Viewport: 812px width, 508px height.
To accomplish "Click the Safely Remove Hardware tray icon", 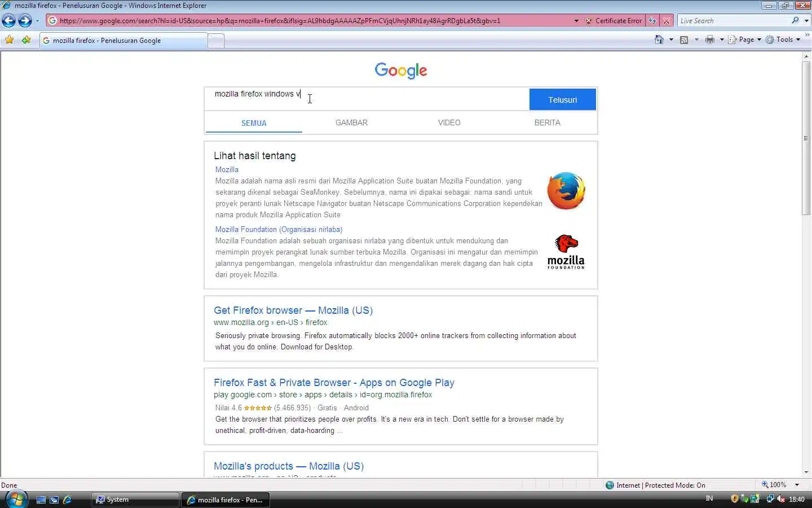I will point(745,499).
